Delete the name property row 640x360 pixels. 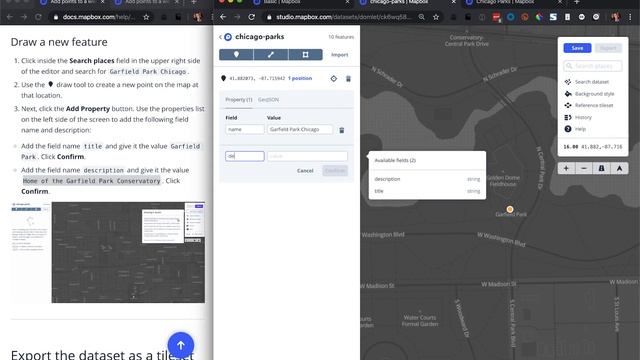pos(342,130)
